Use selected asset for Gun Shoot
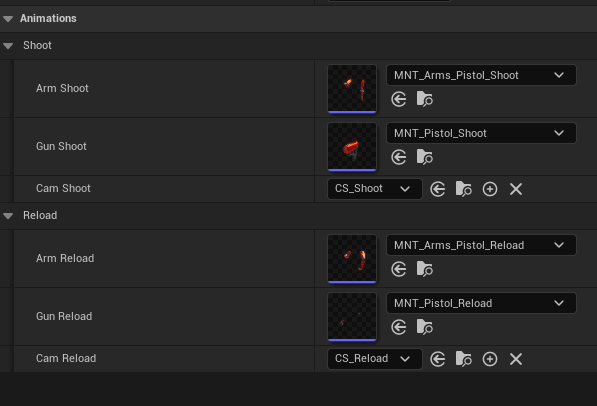The width and height of the screenshot is (597, 406). pos(399,157)
